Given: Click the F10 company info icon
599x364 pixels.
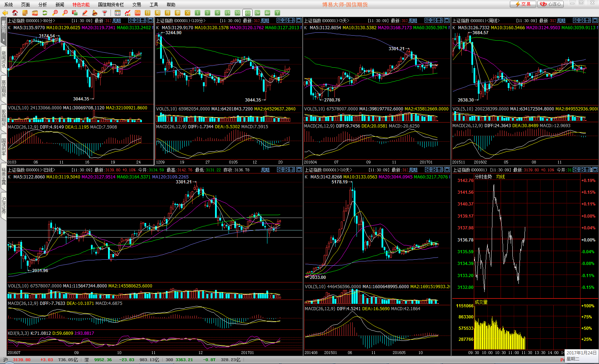Looking at the screenshot, I should tap(35, 13).
